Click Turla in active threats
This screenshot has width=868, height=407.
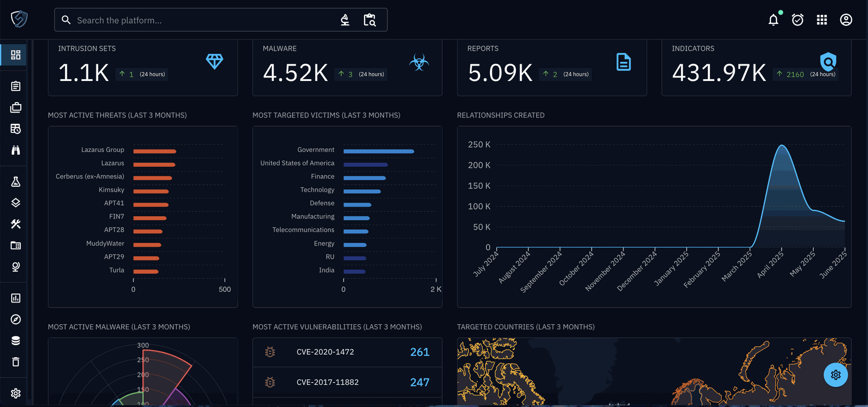[117, 270]
